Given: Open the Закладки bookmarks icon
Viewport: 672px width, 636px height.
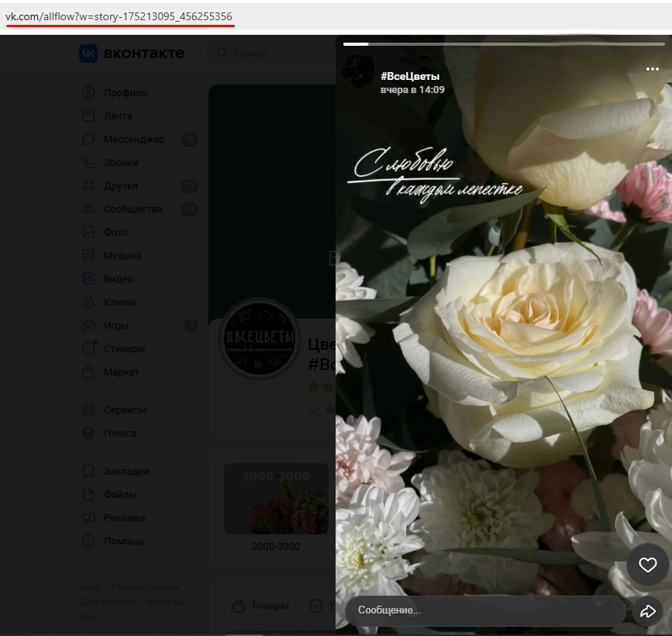Looking at the screenshot, I should pos(88,472).
